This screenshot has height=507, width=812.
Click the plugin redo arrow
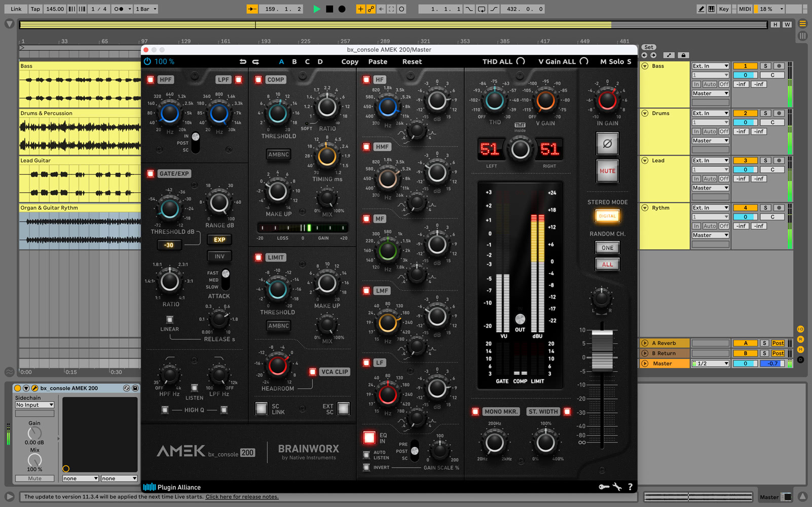click(255, 61)
